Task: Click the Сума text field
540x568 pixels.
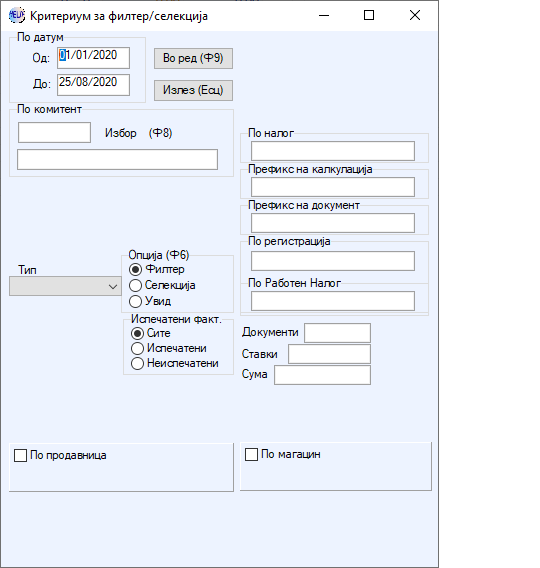Action: click(x=322, y=375)
